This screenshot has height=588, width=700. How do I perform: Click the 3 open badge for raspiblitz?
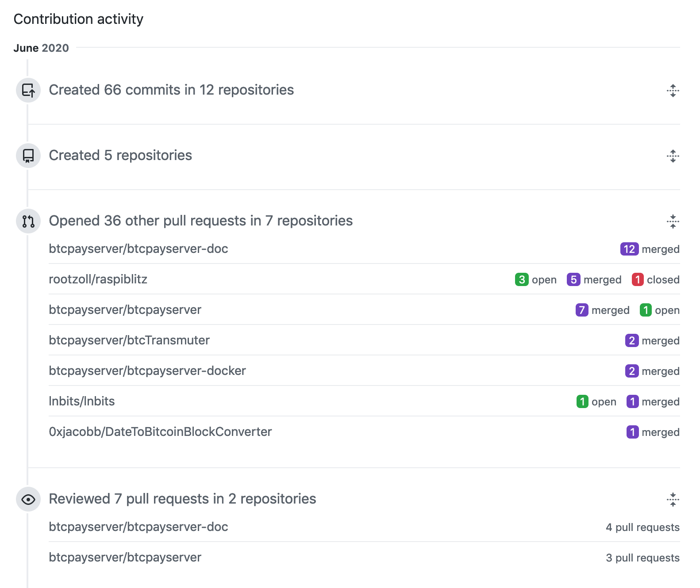[x=536, y=280]
